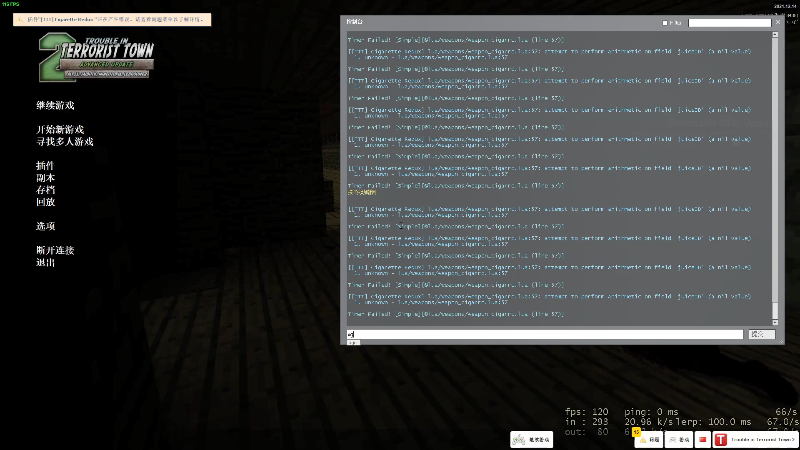Click console scrollbar down arrow

click(775, 322)
